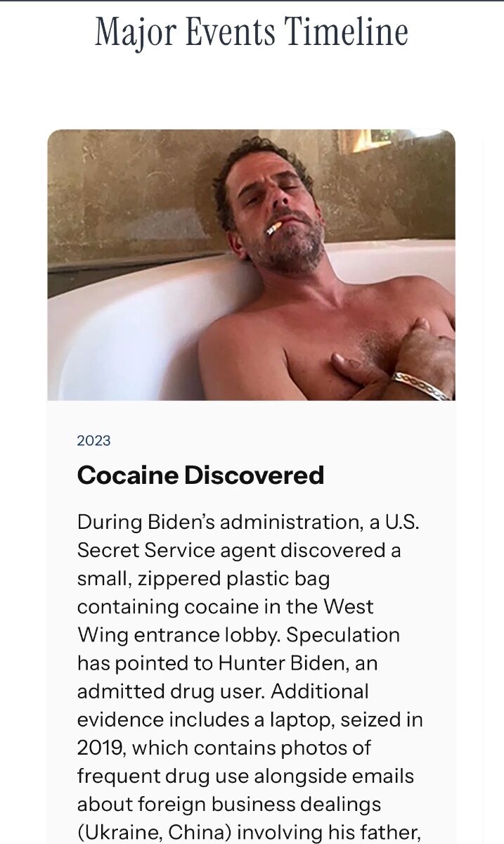Screen dimensions: 504x844
Task: Click the silver bracelet in the photo
Action: click(x=422, y=384)
